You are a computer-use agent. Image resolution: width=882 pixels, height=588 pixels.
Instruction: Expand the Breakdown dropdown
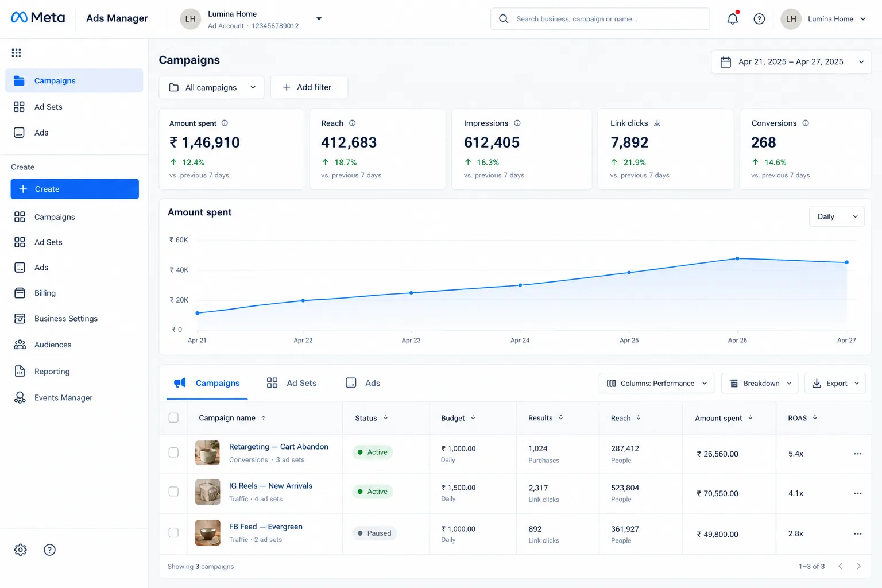pyautogui.click(x=760, y=383)
